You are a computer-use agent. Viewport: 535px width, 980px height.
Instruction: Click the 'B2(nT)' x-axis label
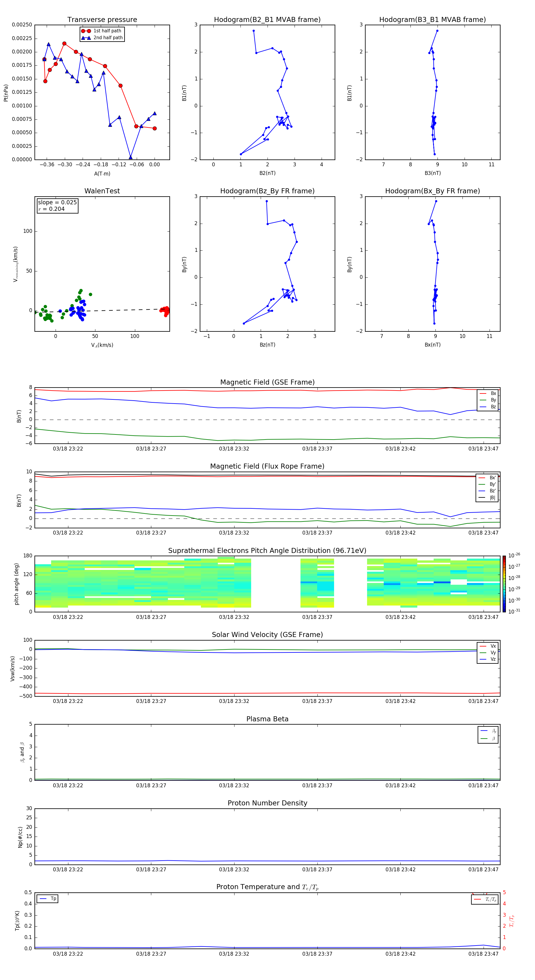[x=267, y=173]
